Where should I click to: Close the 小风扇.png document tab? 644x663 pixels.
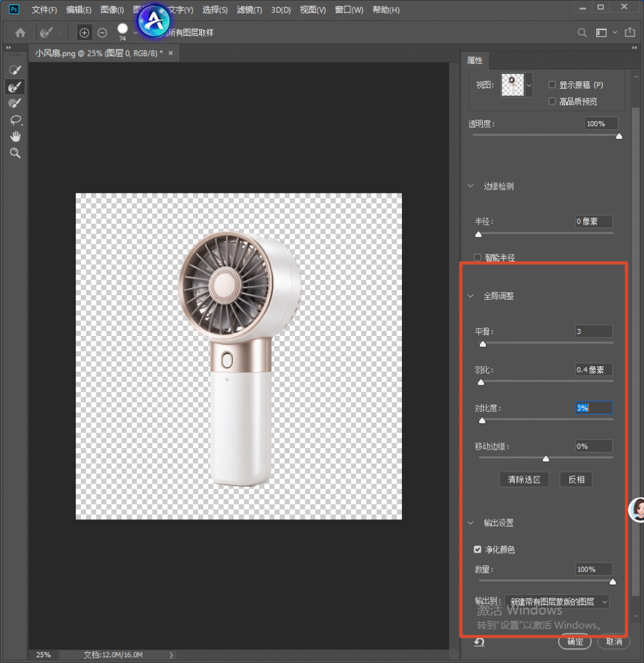pyautogui.click(x=171, y=53)
